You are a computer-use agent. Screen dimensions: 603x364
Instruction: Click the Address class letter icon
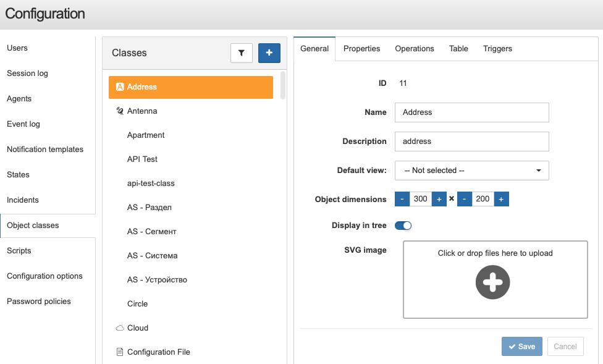click(120, 87)
